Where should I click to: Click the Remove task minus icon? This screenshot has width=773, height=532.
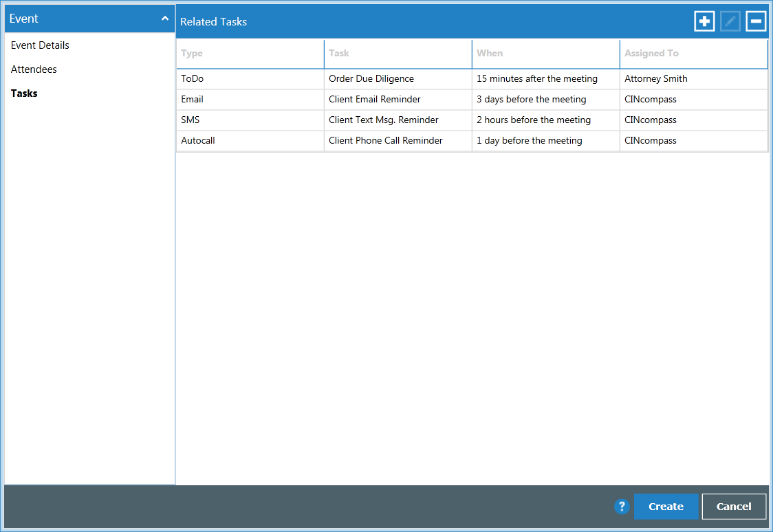[x=755, y=21]
